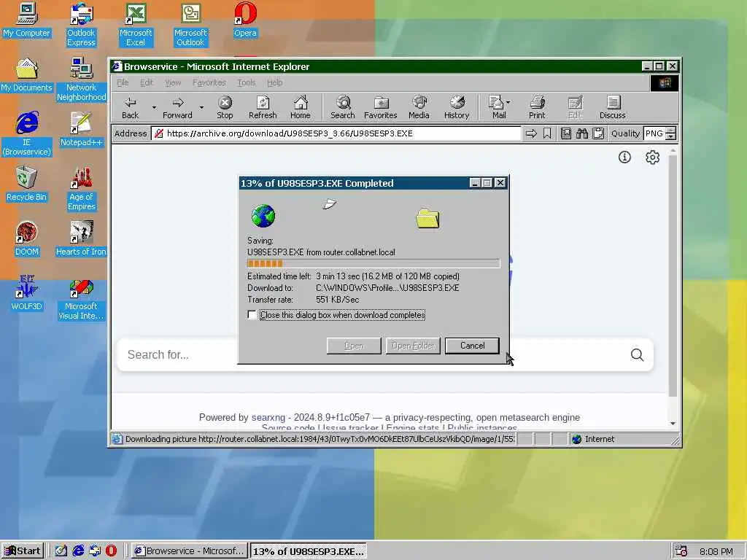Click the magnifier search submit icon
This screenshot has height=560, width=747.
(x=637, y=355)
